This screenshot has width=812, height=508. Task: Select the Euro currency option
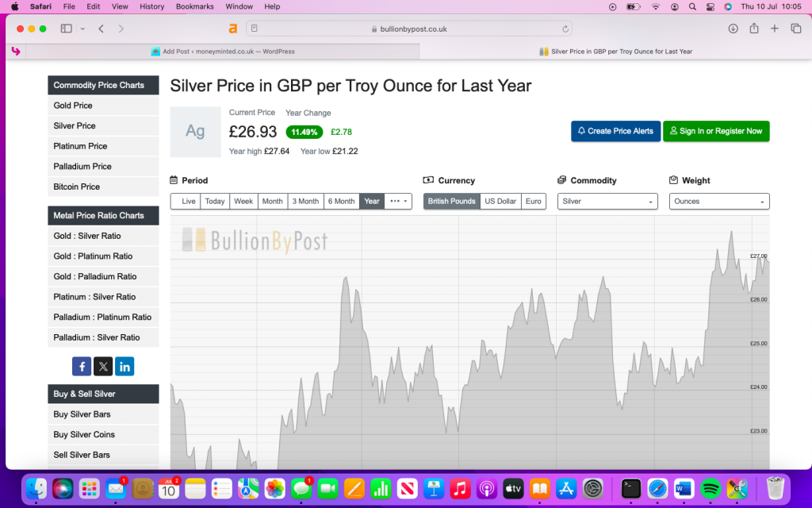click(534, 202)
